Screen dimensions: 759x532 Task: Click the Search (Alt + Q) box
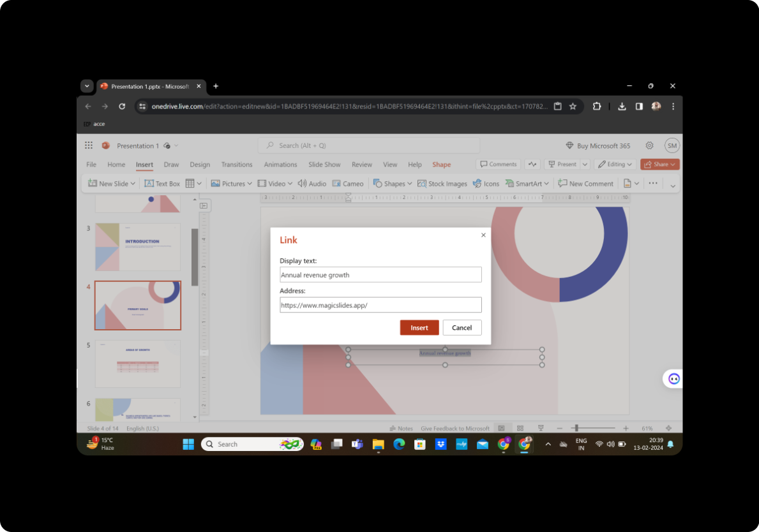(369, 145)
